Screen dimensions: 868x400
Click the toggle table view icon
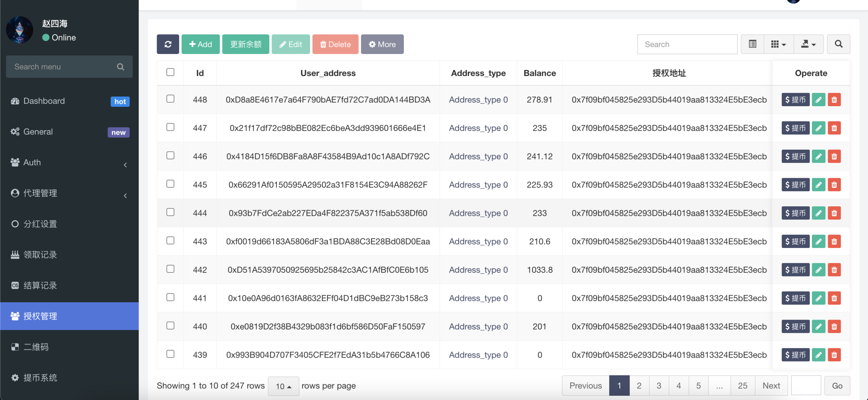pos(752,44)
